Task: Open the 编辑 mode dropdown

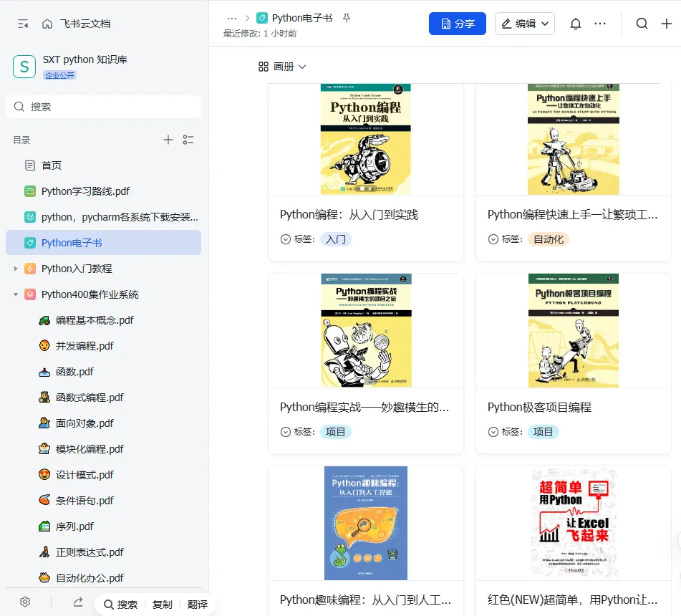Action: point(525,24)
